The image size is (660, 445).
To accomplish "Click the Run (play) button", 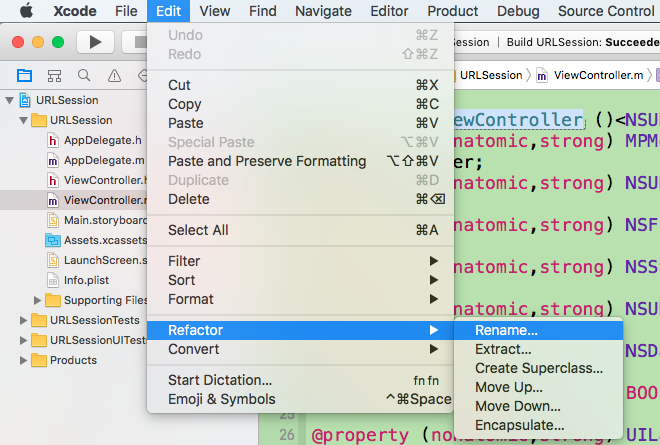I will [95, 42].
